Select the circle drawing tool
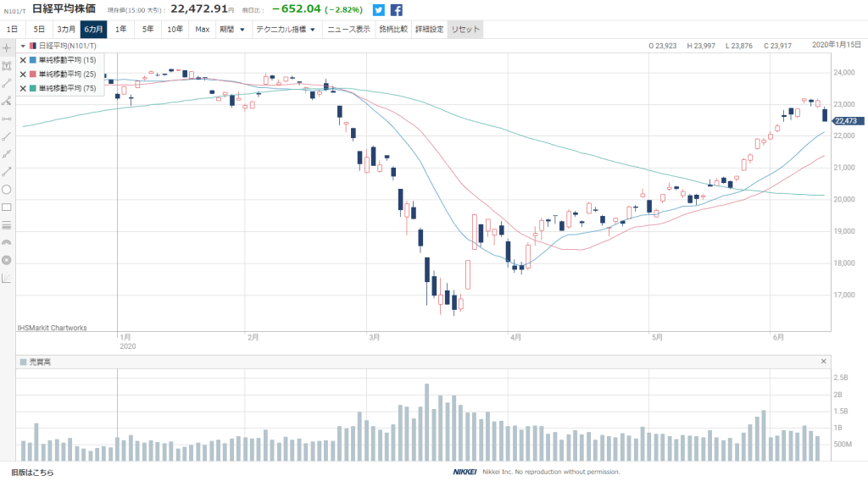Image resolution: width=868 pixels, height=481 pixels. [x=7, y=189]
